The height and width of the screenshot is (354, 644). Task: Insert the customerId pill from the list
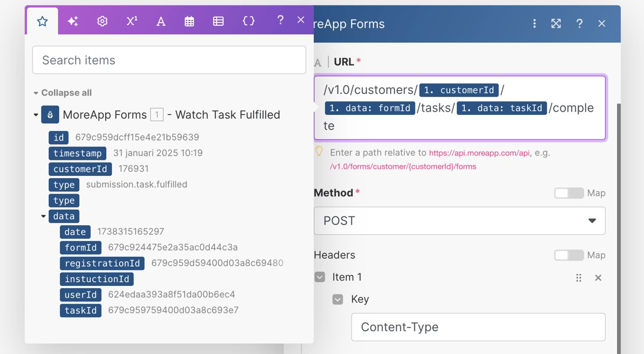pos(80,169)
